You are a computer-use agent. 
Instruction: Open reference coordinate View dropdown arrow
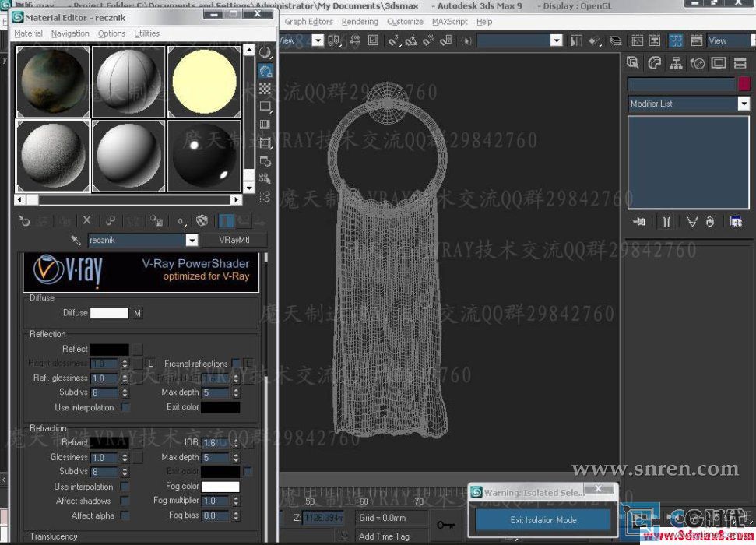(x=318, y=40)
